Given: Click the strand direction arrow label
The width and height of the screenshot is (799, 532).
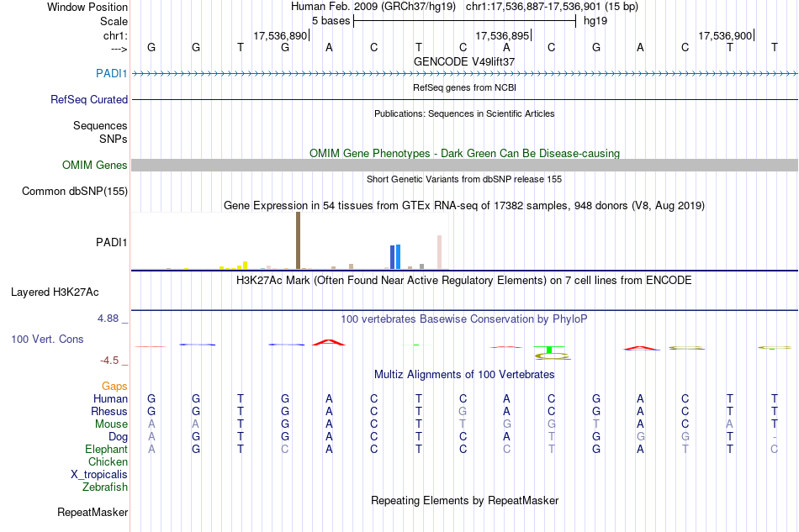Looking at the screenshot, I should [119, 49].
